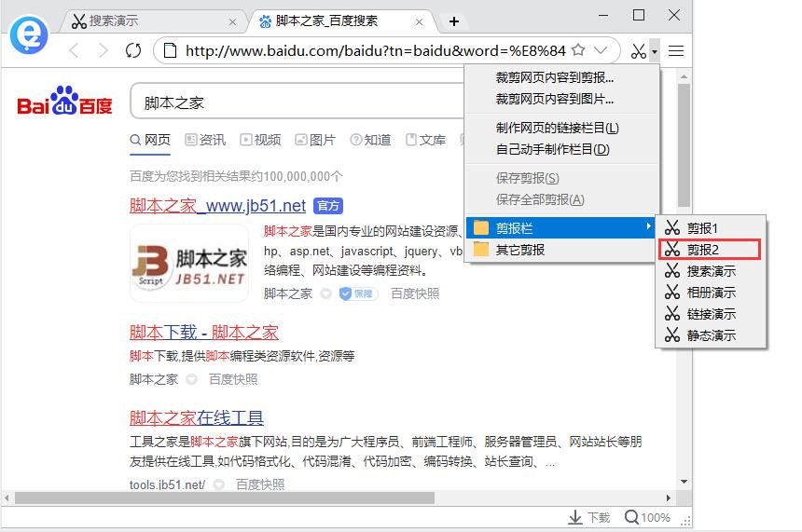Viewport: 802px width, 532px height.
Task: Open the 脚本之家在线工具 link
Action: click(x=197, y=418)
